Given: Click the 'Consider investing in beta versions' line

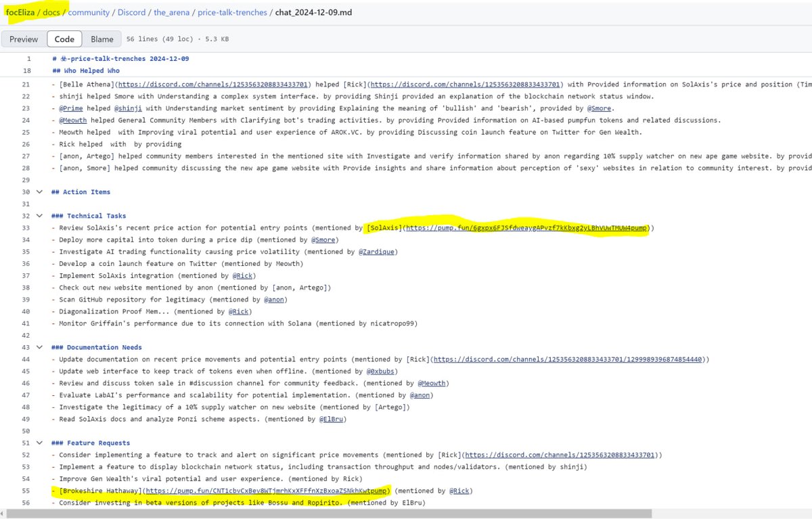Looking at the screenshot, I should [238, 503].
